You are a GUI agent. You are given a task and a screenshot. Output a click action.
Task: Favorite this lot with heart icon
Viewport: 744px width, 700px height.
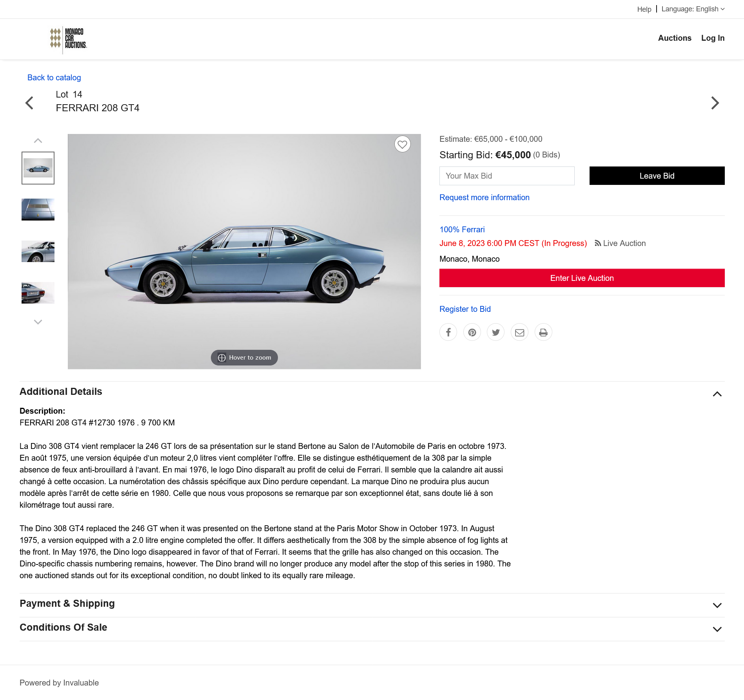click(x=402, y=144)
